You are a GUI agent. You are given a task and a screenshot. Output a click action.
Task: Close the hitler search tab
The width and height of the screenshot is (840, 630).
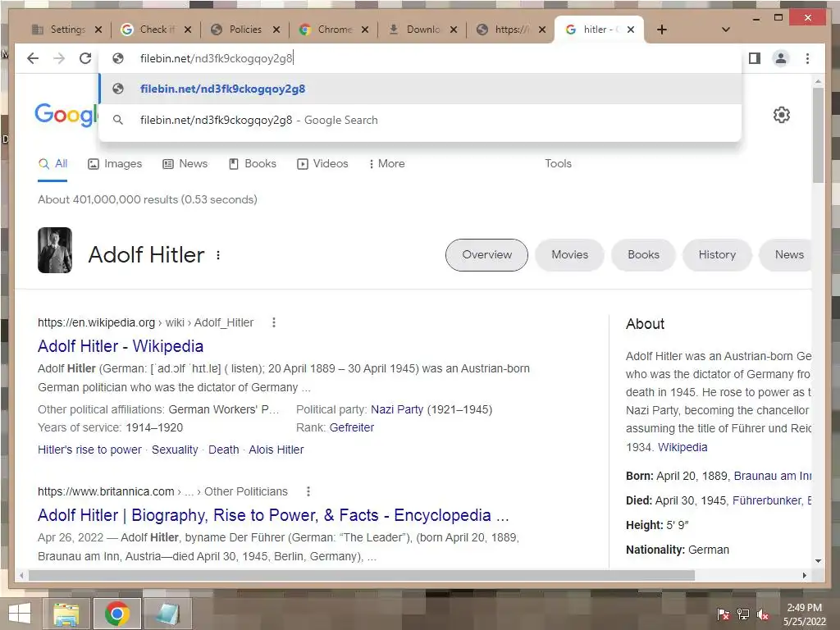(x=631, y=30)
